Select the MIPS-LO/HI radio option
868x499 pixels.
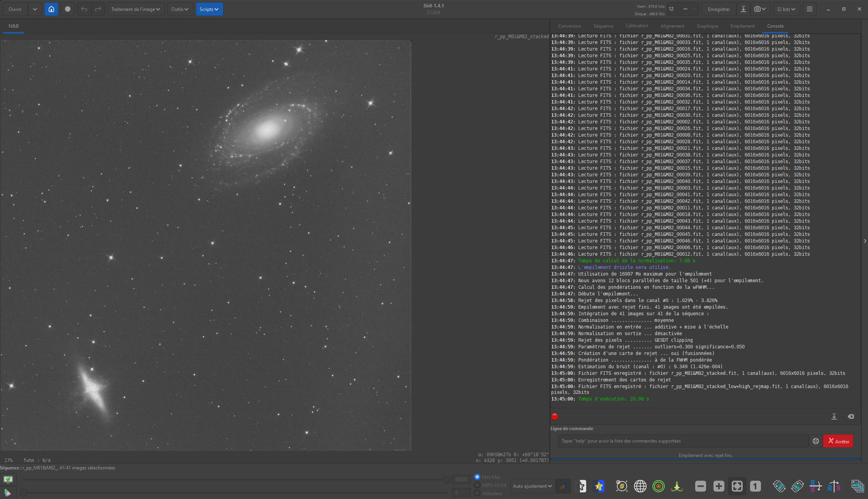click(477, 485)
